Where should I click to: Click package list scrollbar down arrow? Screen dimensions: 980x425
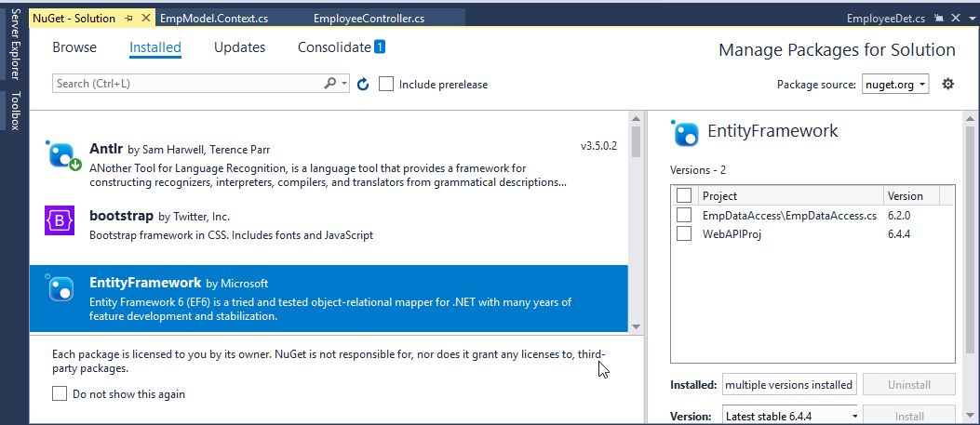point(636,326)
